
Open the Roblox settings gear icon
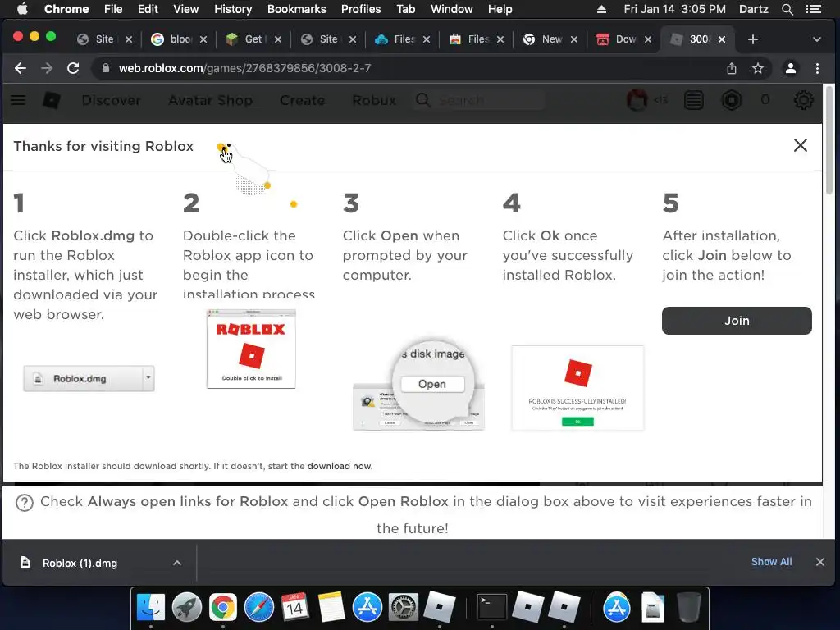(x=803, y=100)
